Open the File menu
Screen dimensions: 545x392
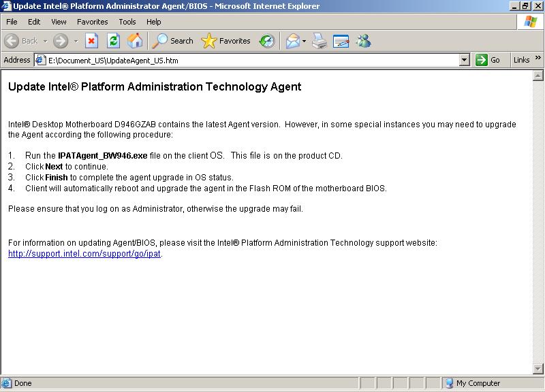pyautogui.click(x=12, y=22)
